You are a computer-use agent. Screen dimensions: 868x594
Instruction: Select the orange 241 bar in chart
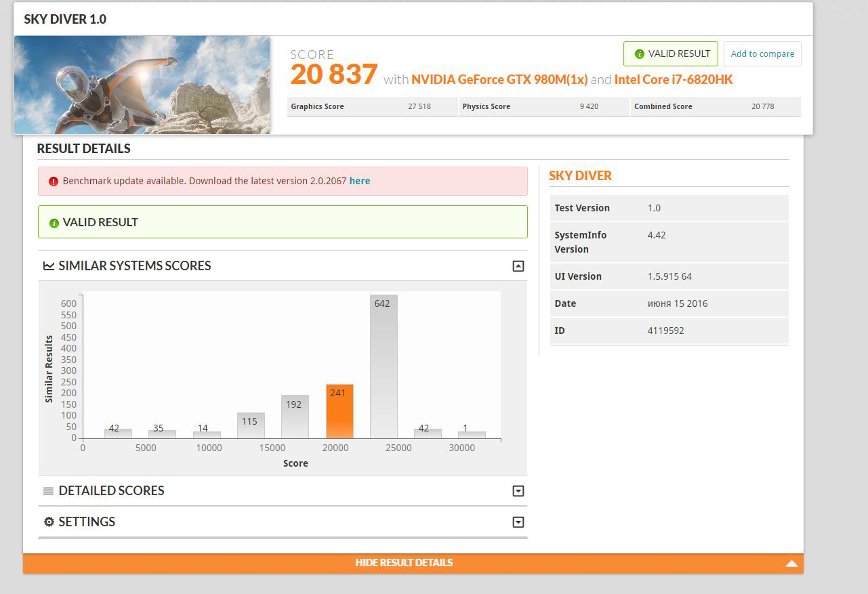(x=339, y=412)
